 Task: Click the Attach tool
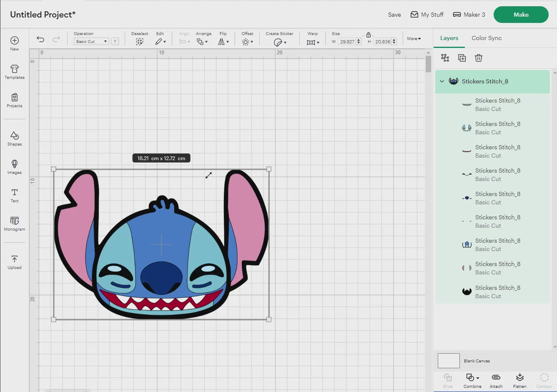click(x=496, y=380)
